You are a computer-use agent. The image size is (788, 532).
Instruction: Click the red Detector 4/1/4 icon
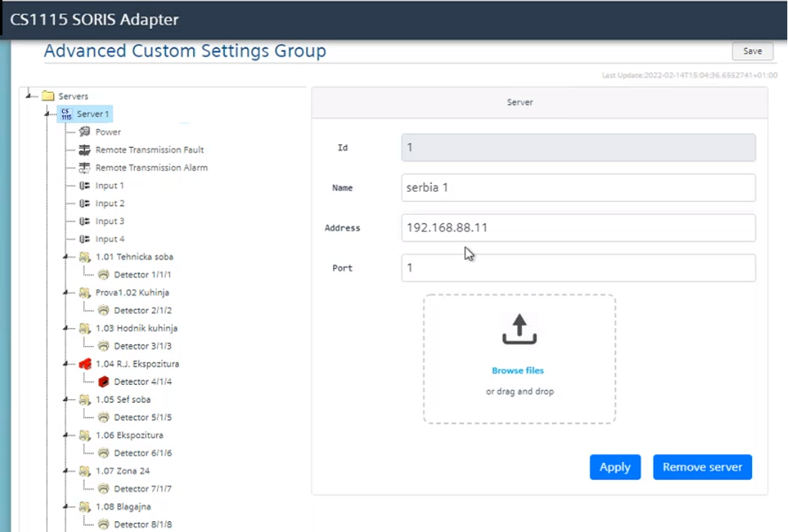(102, 381)
